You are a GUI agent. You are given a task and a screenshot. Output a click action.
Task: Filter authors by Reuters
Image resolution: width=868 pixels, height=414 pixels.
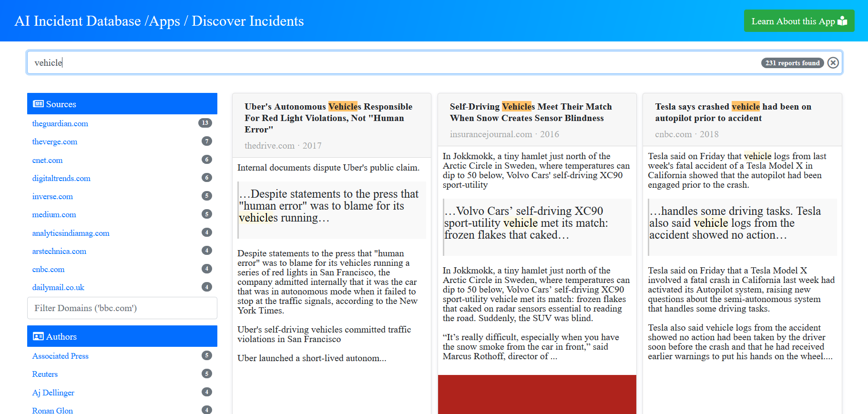(x=45, y=374)
